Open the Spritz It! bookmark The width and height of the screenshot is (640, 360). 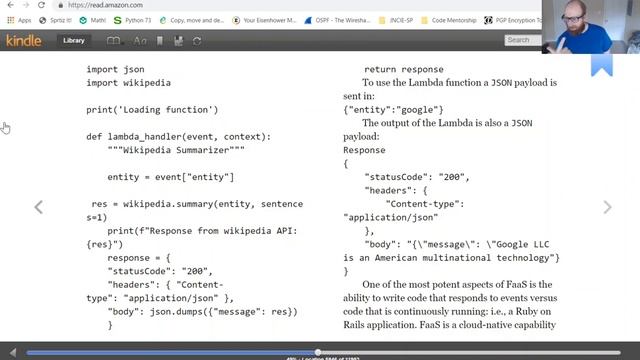[x=55, y=20]
